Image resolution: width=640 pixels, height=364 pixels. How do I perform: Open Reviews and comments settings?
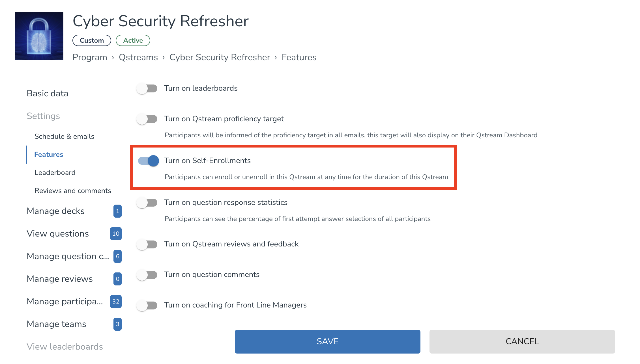click(x=73, y=191)
